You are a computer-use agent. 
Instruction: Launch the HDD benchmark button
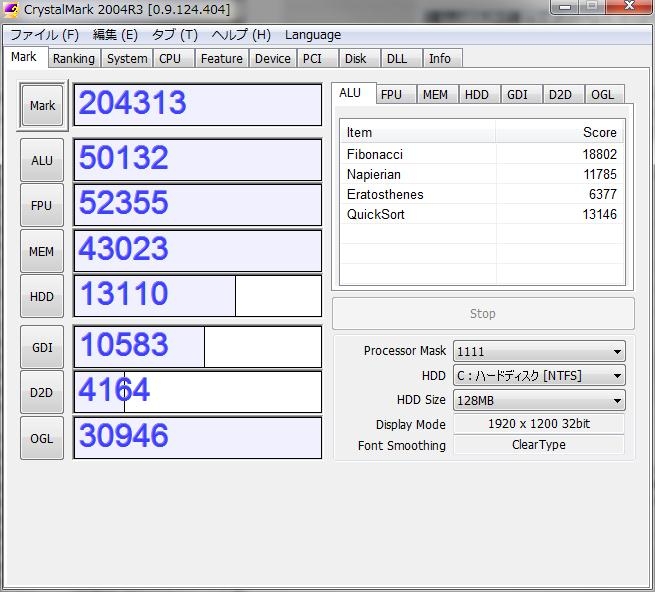(42, 297)
